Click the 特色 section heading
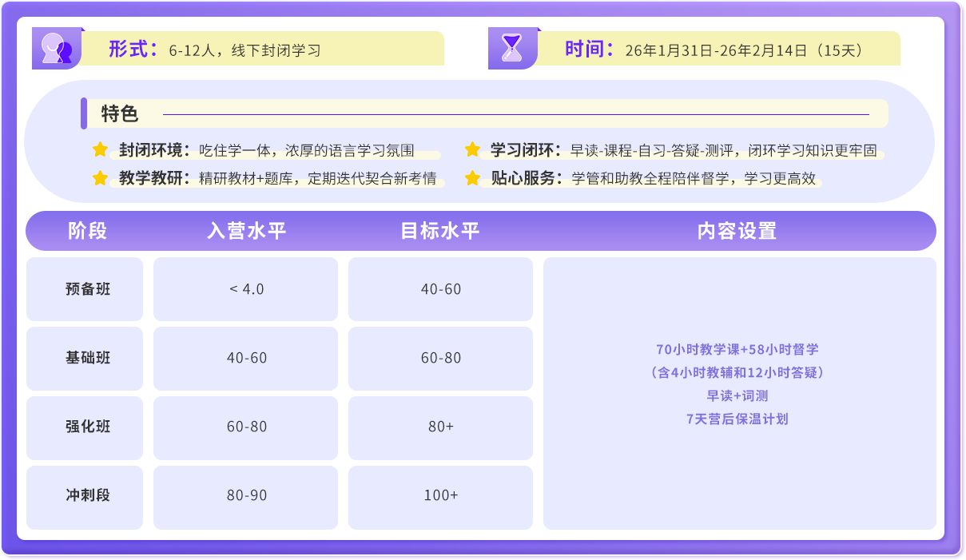 pos(120,114)
